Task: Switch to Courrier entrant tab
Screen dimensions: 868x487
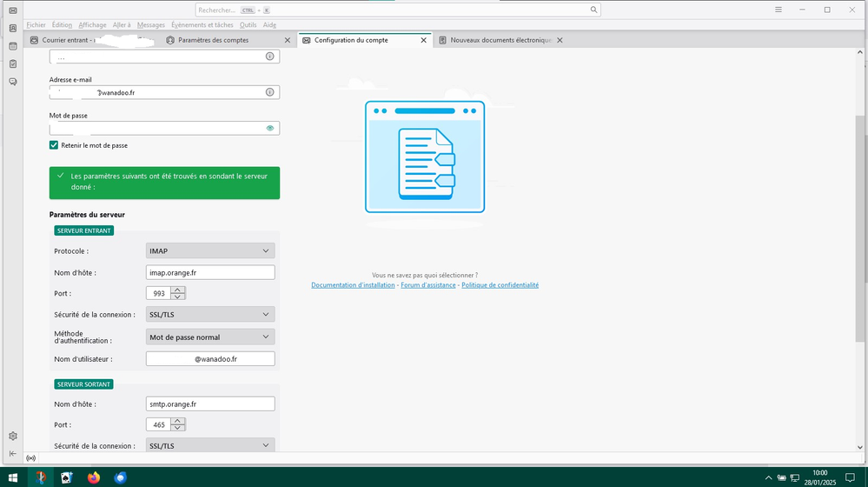Action: coord(92,40)
